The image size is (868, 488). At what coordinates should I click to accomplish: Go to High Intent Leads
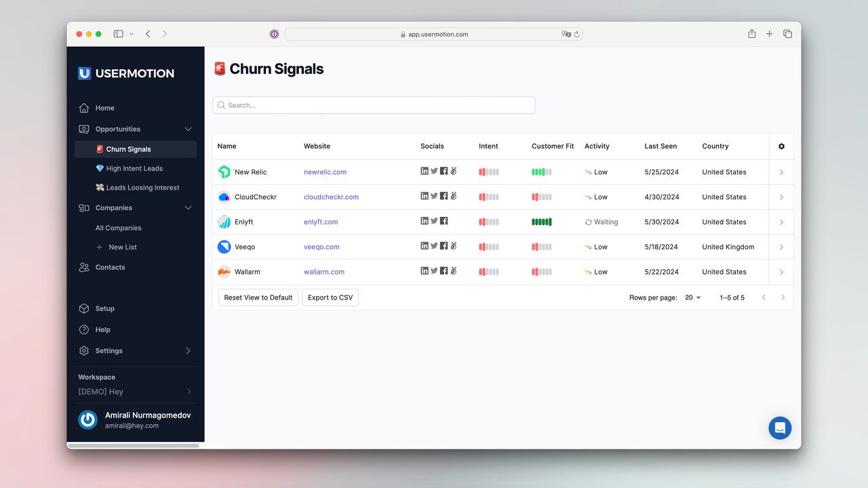(x=134, y=168)
